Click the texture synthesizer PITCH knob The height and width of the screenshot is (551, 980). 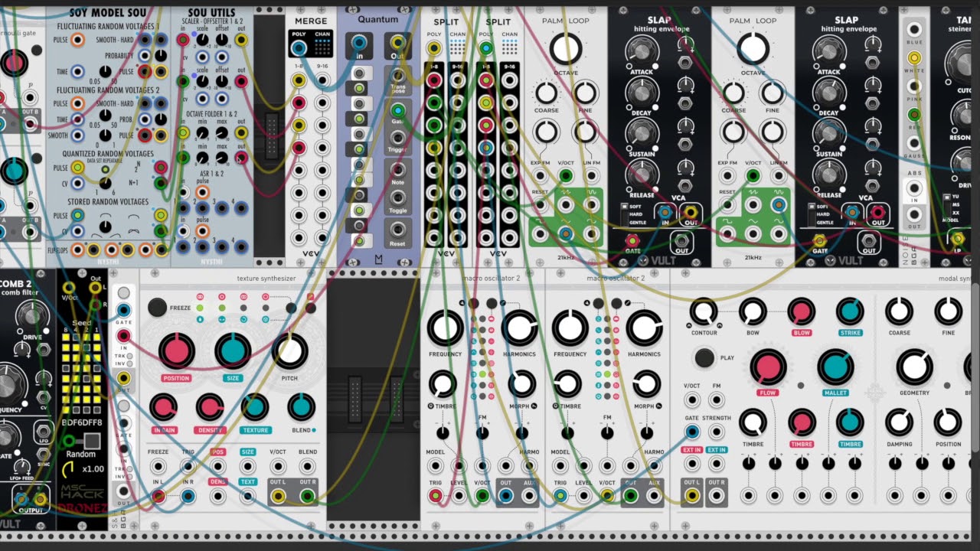289,351
